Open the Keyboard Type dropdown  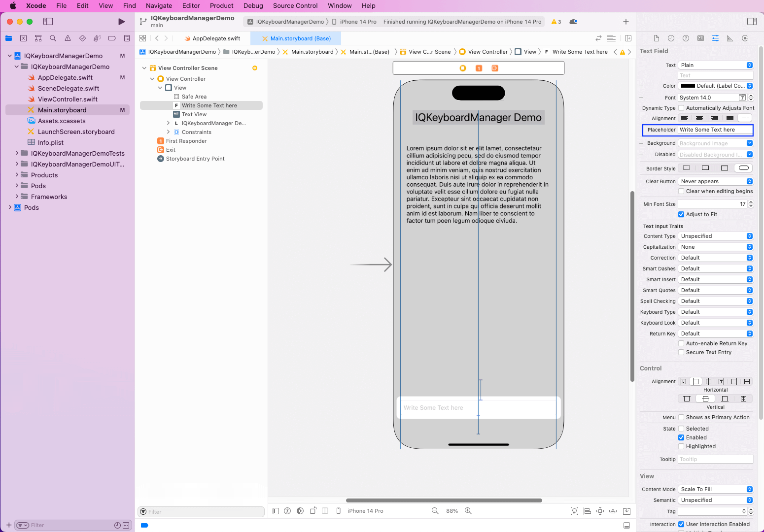click(716, 312)
